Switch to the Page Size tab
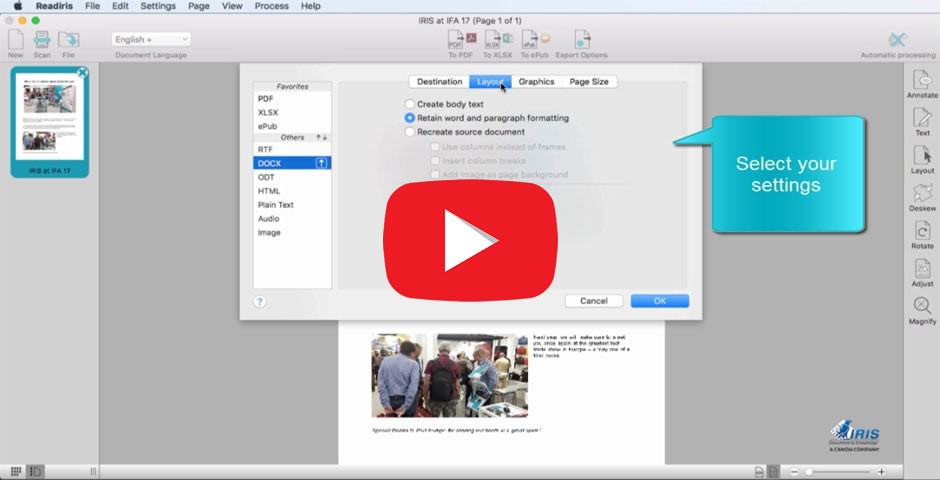 (x=589, y=81)
